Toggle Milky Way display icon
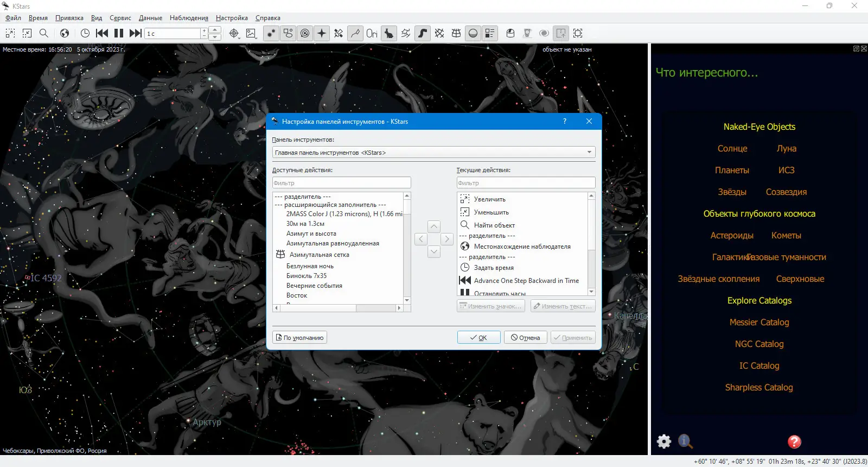 click(x=423, y=33)
